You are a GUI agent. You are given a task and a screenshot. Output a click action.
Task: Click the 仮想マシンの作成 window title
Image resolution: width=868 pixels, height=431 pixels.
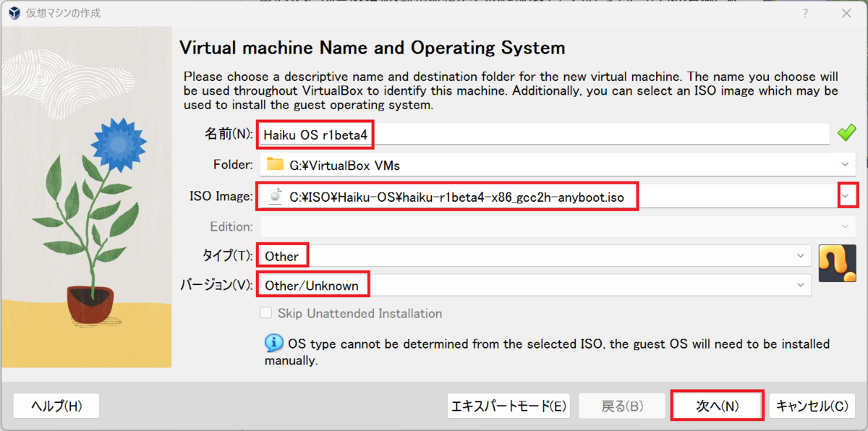click(64, 13)
